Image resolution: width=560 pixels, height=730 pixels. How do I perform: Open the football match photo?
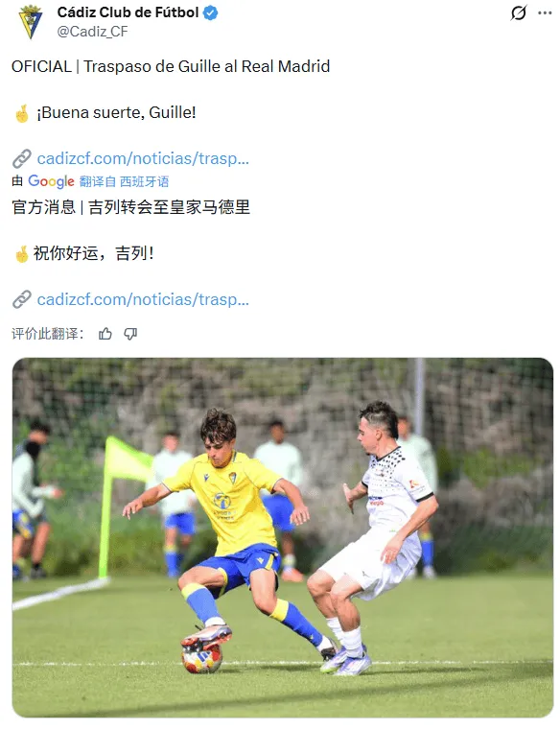point(283,538)
